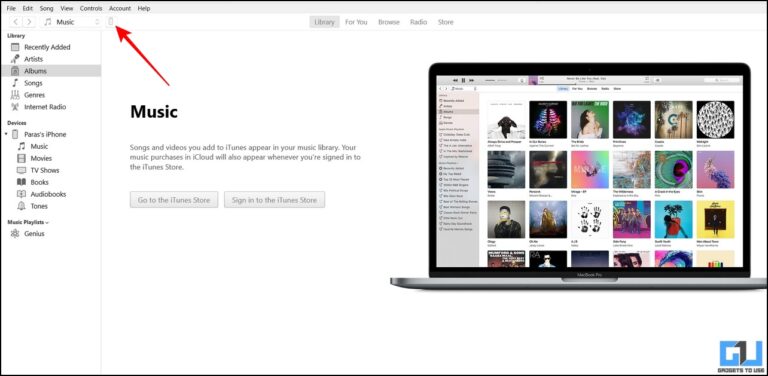Collapse the Music Playlists section
The height and width of the screenshot is (376, 768).
click(48, 222)
